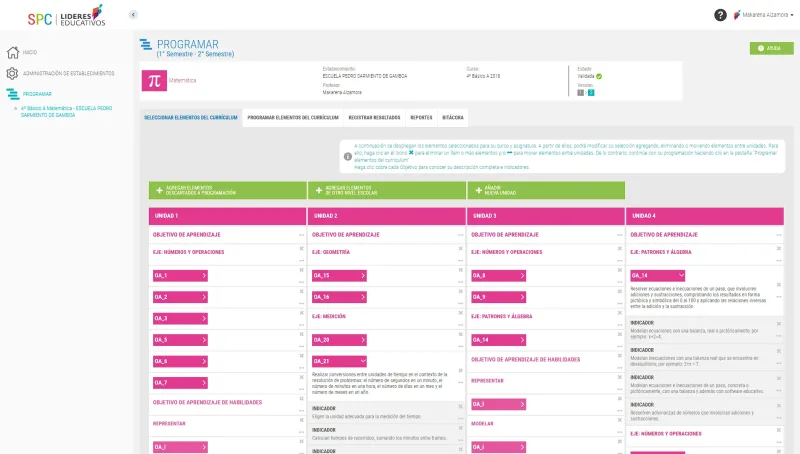The width and height of the screenshot is (800, 454).
Task: Click move-arrow icon on OA_15 row
Action: tap(461, 282)
